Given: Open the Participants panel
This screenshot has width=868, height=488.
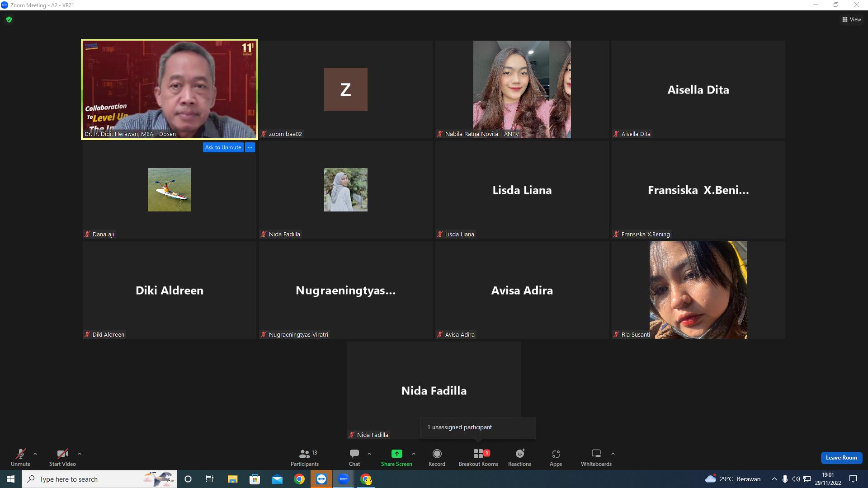Looking at the screenshot, I should coord(305,457).
